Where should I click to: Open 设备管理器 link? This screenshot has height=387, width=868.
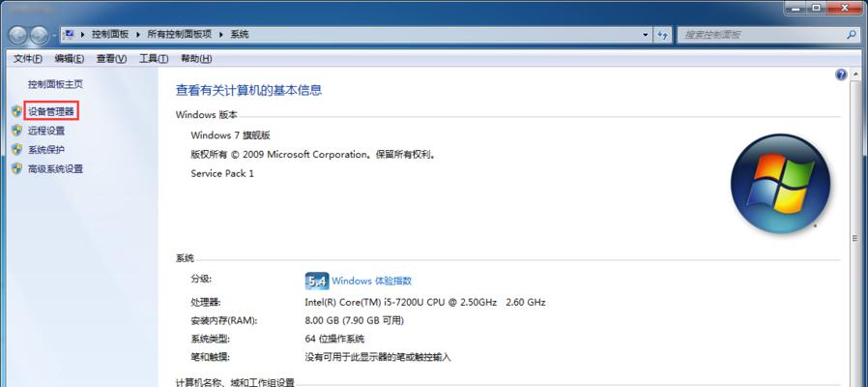(x=51, y=111)
